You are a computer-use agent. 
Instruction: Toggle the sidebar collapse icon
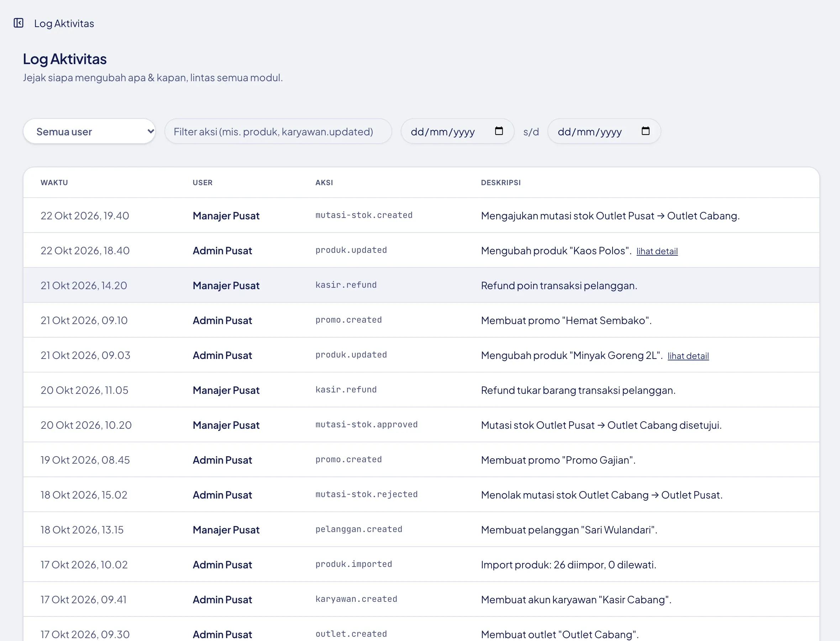pos(18,23)
